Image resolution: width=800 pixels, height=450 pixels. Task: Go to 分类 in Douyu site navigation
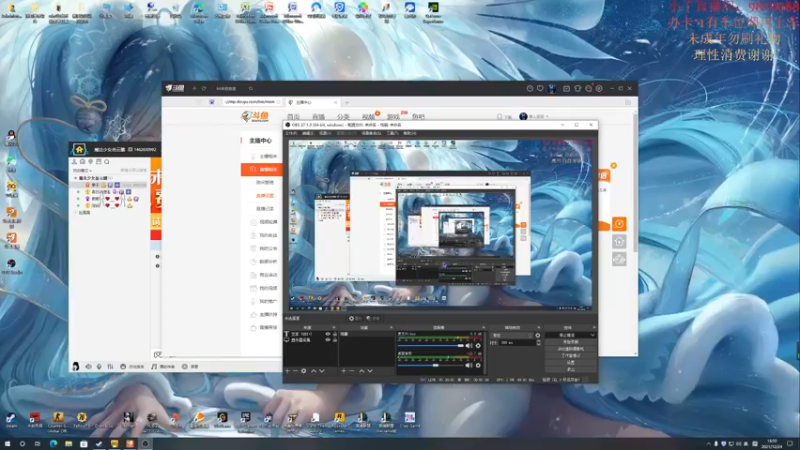[343, 117]
